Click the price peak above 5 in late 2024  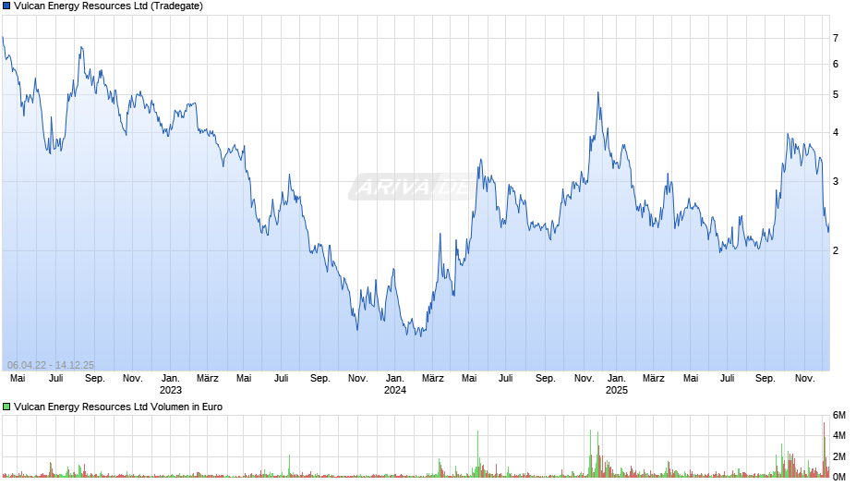point(597,93)
